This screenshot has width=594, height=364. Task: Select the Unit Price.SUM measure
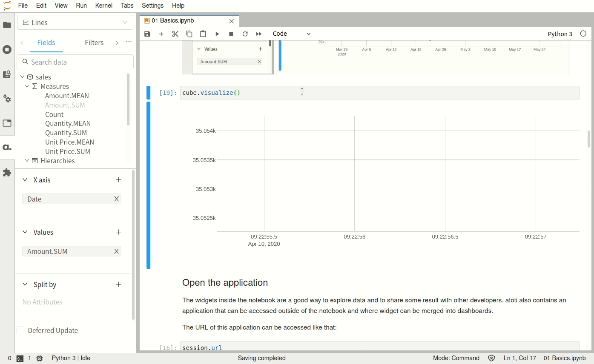coord(68,151)
